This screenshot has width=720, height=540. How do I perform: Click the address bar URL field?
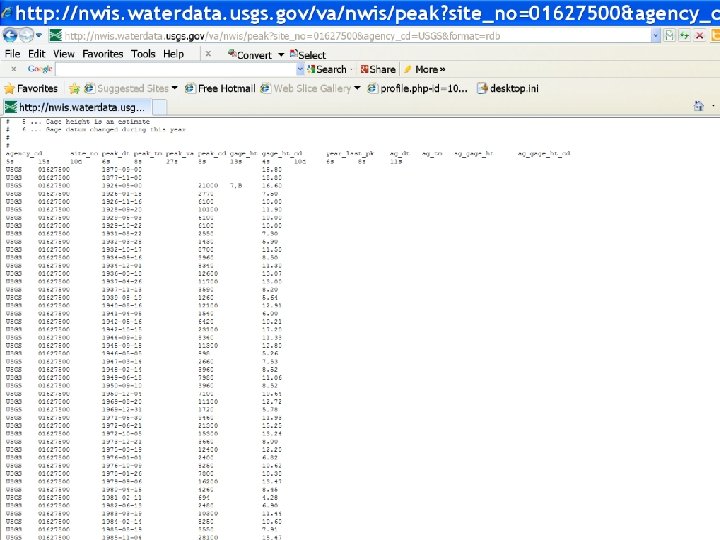[x=354, y=36]
